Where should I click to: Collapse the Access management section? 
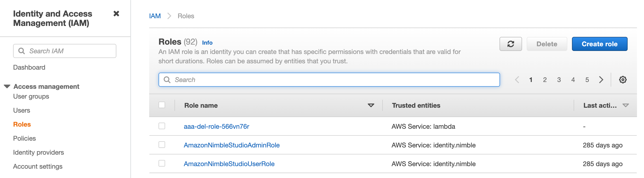7,86
